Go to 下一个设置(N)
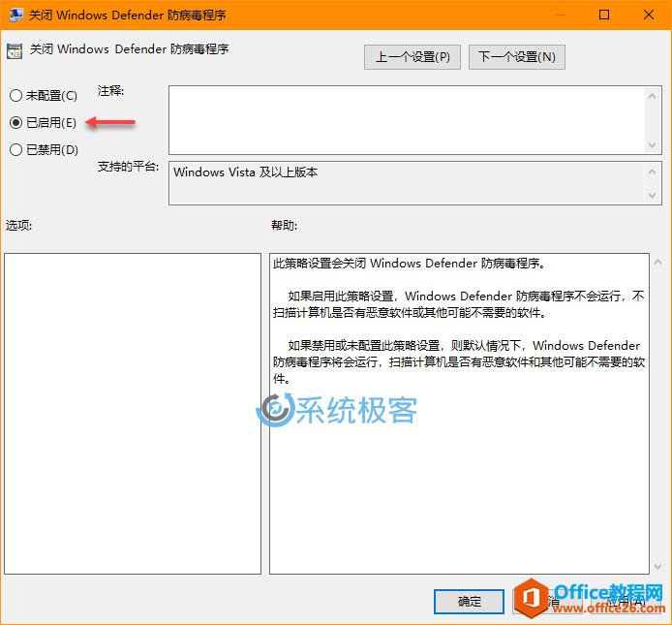This screenshot has height=625, width=672. click(517, 57)
